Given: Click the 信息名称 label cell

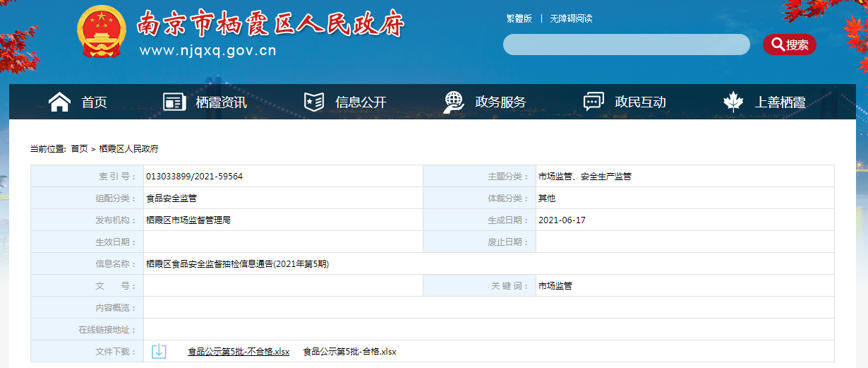Looking at the screenshot, I should [87, 264].
